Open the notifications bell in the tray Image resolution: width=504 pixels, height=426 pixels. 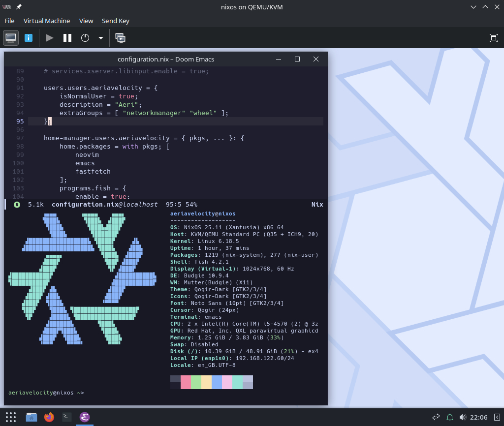449,417
